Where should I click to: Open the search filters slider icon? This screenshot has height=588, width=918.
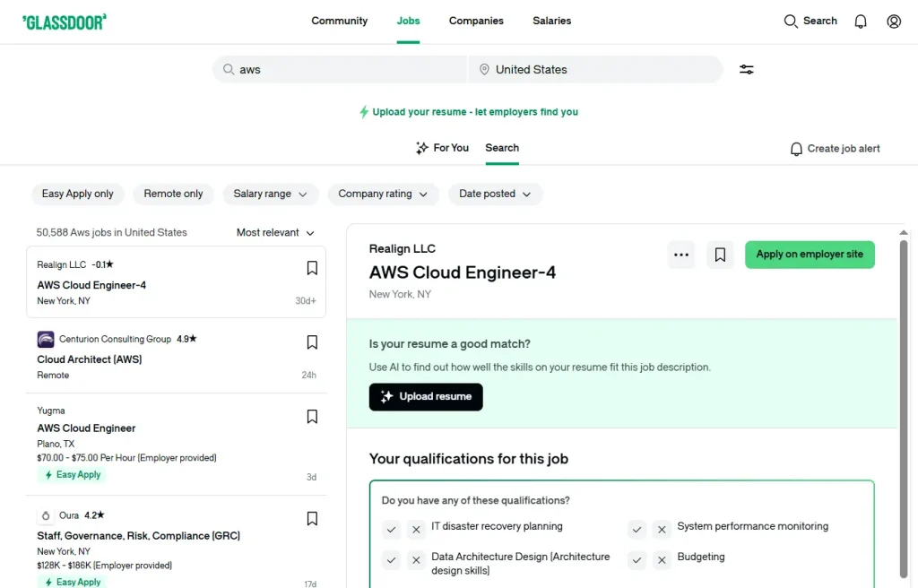747,70
